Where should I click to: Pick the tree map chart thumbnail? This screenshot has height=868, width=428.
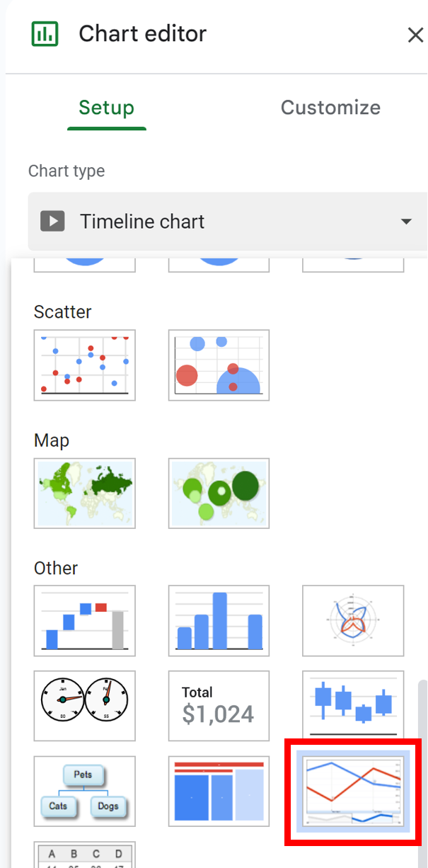click(x=219, y=791)
